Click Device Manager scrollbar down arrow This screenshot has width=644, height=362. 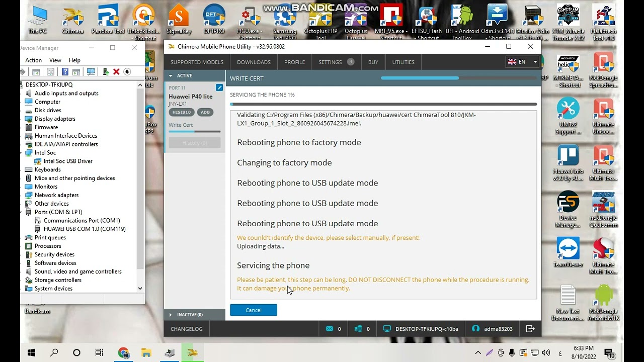[140, 289]
